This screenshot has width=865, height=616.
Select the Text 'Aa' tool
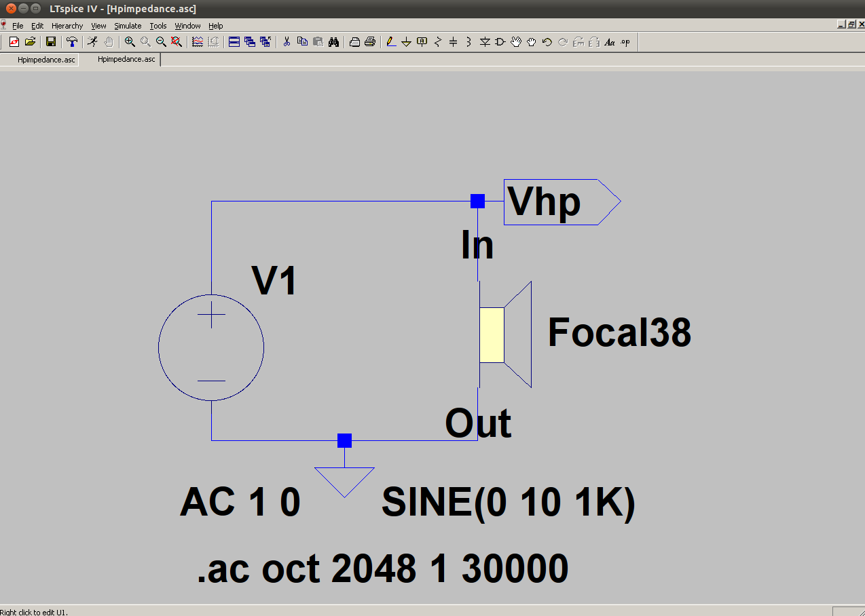click(610, 42)
